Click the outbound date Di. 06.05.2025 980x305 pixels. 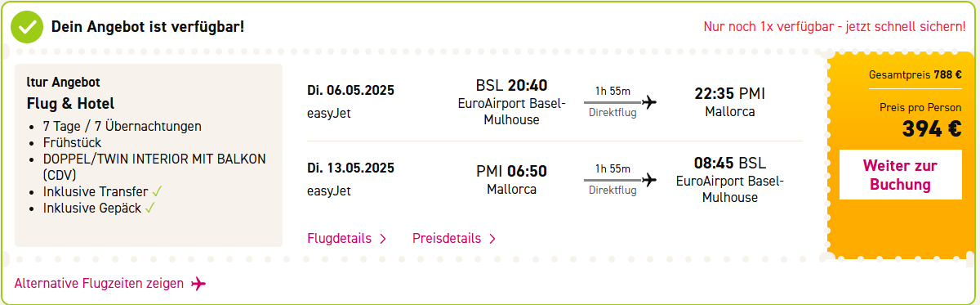[x=351, y=90]
